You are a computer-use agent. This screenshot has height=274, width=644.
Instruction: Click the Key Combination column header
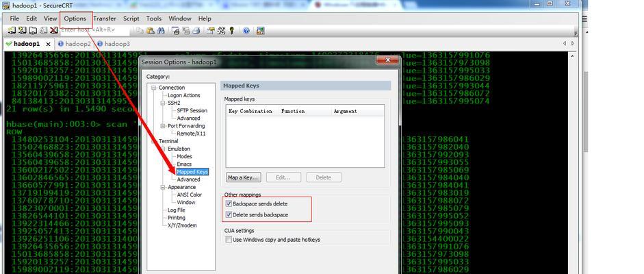coord(250,112)
